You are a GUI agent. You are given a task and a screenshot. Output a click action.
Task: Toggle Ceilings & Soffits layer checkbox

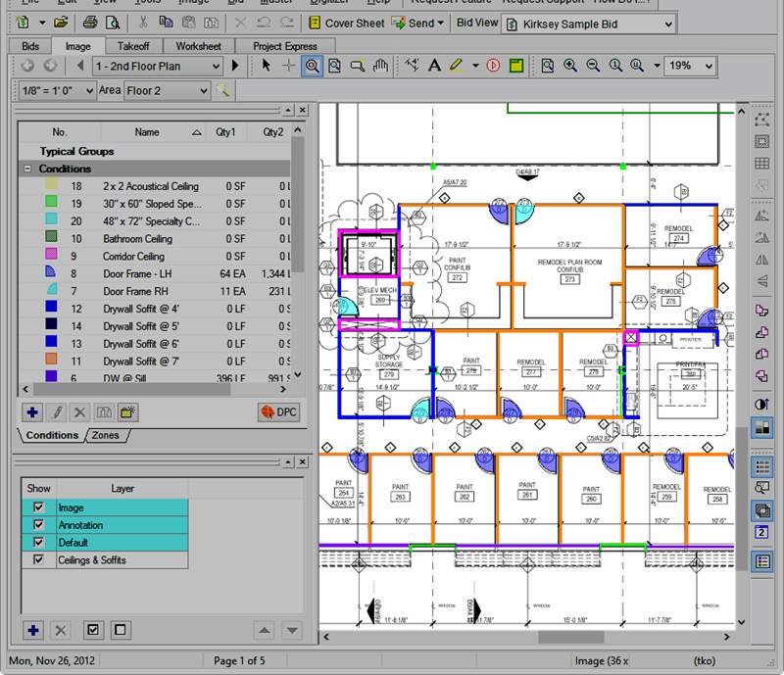pyautogui.click(x=38, y=559)
